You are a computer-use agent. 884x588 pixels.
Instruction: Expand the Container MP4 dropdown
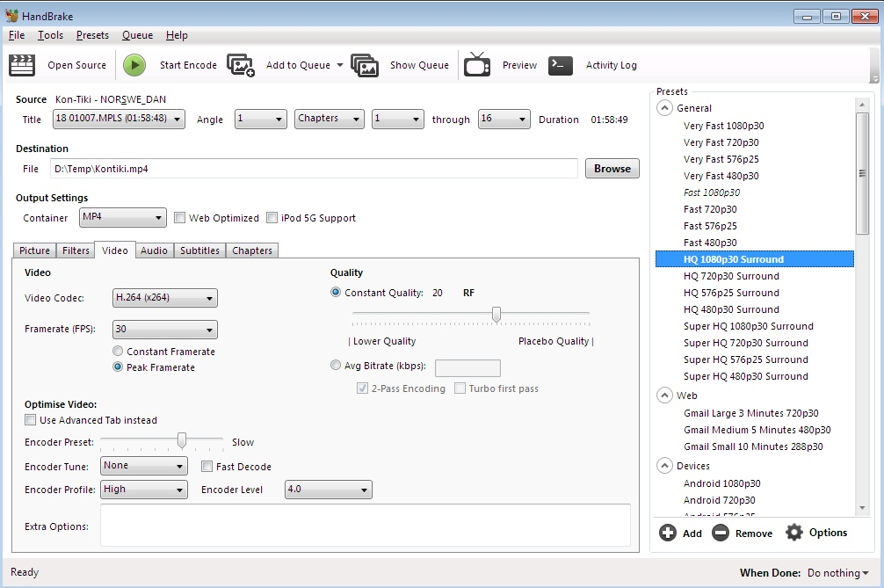122,217
